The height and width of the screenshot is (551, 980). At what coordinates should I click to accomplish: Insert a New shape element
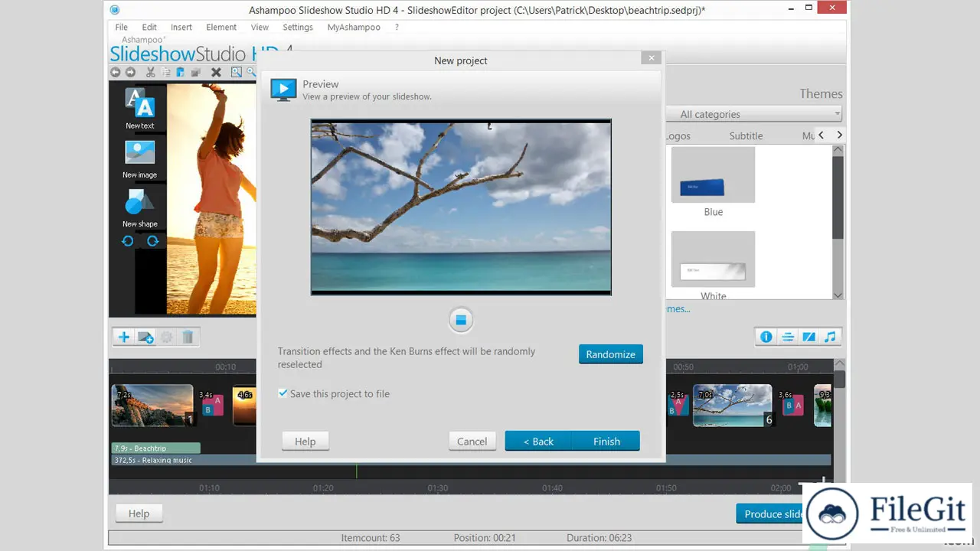(140, 208)
